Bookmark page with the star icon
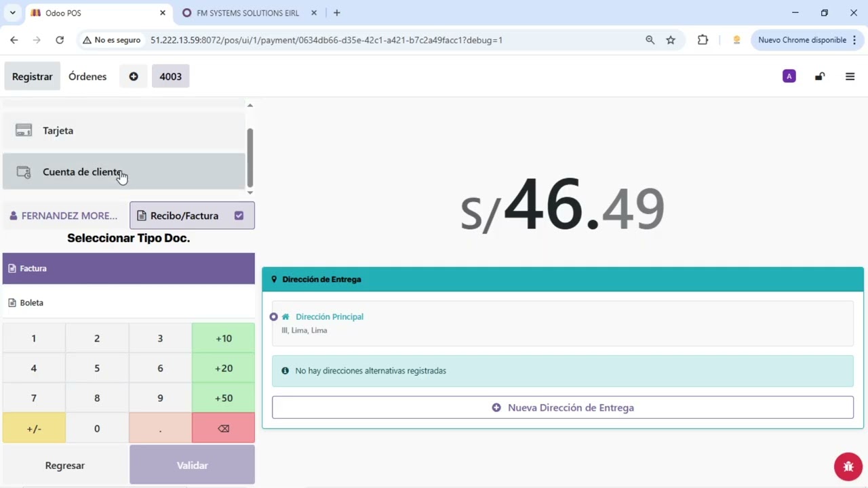This screenshot has height=488, width=868. [671, 40]
